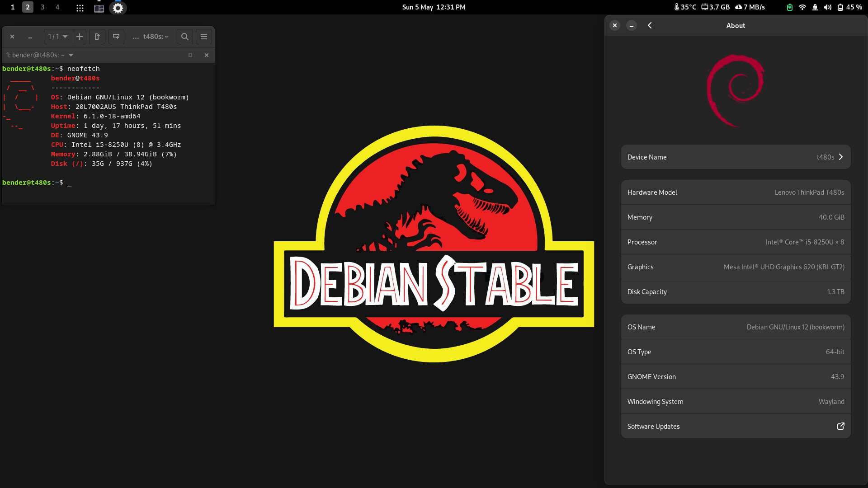Screen dimensions: 868x488
Task: Switch to workspace 2
Action: (28, 7)
